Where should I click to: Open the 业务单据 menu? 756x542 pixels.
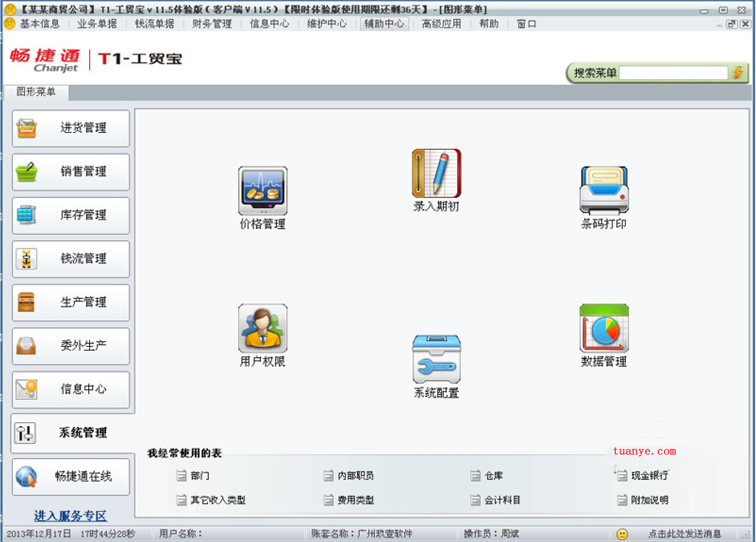[97, 24]
